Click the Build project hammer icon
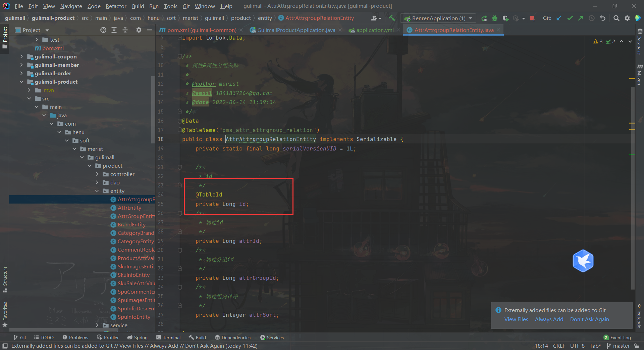The height and width of the screenshot is (350, 644). pyautogui.click(x=392, y=18)
